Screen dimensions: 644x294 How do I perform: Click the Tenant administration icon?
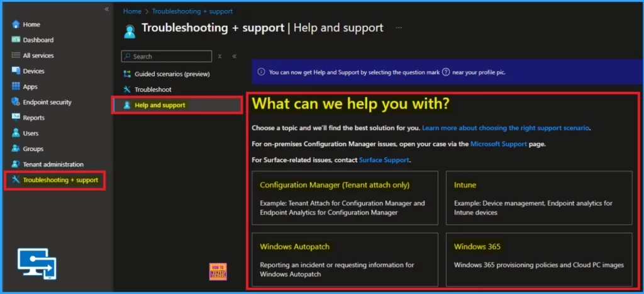click(x=16, y=164)
